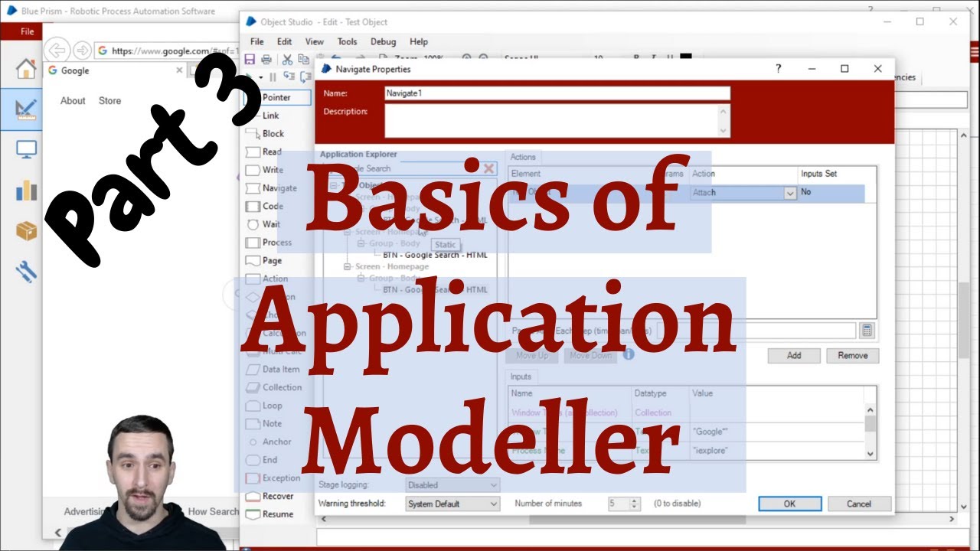Click the Inputs list scrollbar down arrow
Screen dimensions: 980x551
pyautogui.click(x=871, y=454)
